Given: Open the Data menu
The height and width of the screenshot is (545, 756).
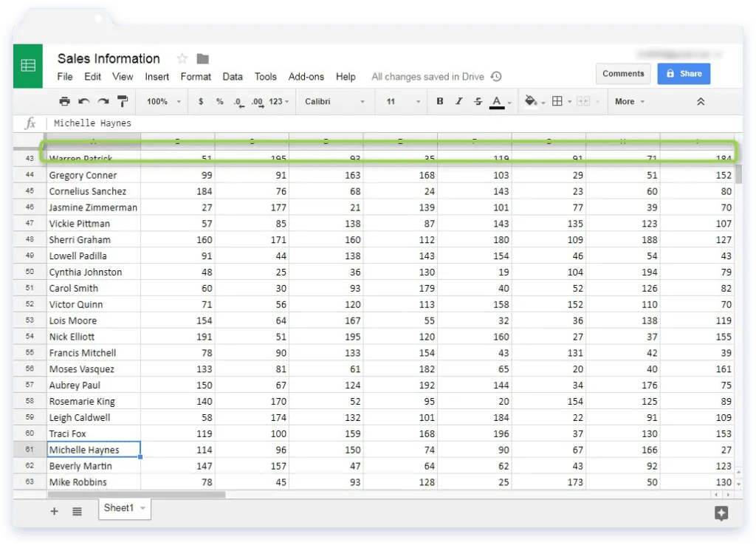Looking at the screenshot, I should coord(233,77).
